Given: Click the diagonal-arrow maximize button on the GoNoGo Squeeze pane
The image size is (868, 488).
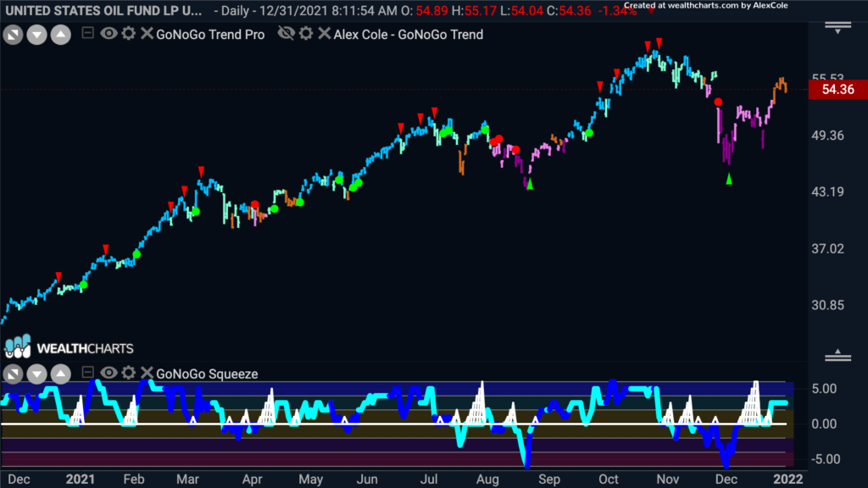Looking at the screenshot, I should coord(13,374).
